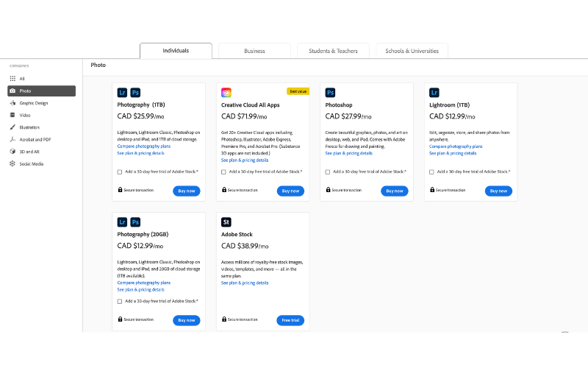
Task: Click the Best value badge
Action: (298, 91)
